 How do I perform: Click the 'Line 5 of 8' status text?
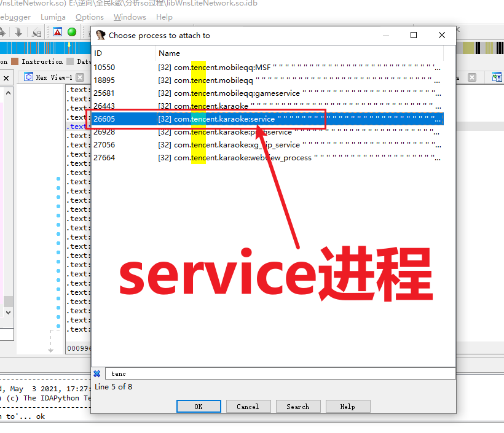(114, 387)
